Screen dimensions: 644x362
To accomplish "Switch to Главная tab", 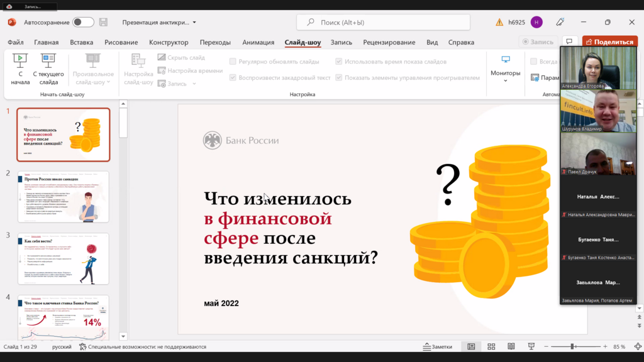I will pos(47,42).
